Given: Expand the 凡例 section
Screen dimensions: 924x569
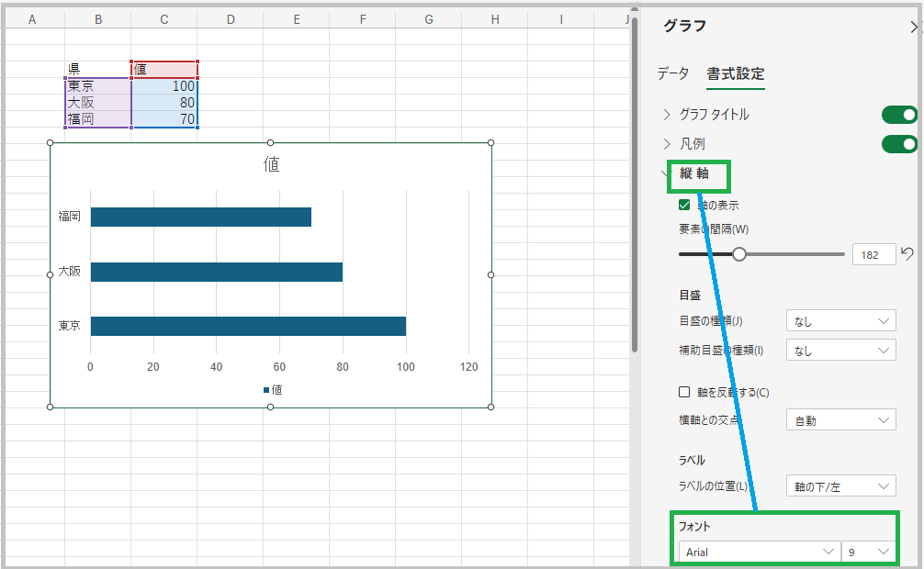Looking at the screenshot, I should [667, 144].
